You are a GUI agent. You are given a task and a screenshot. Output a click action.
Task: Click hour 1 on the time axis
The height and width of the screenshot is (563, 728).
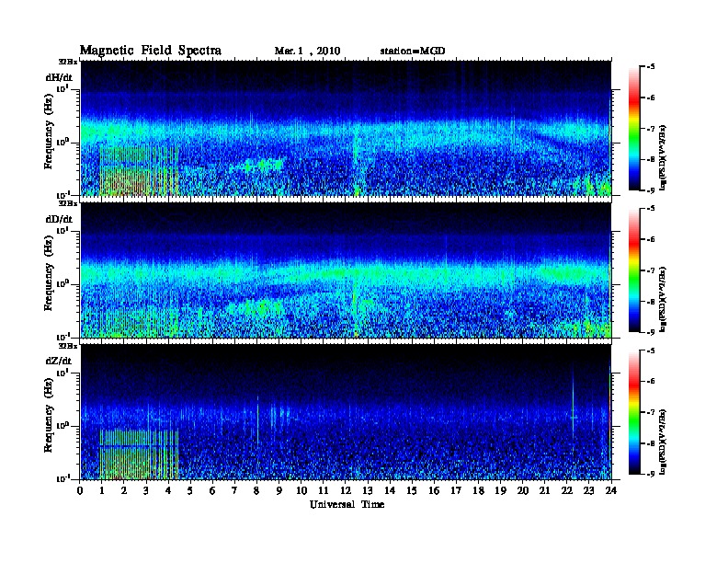[102, 490]
